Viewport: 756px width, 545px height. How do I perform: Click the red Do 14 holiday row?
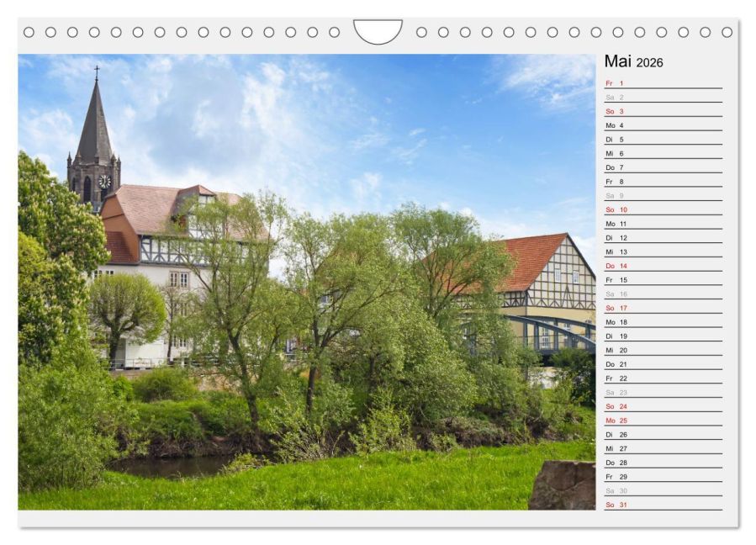pos(663,266)
